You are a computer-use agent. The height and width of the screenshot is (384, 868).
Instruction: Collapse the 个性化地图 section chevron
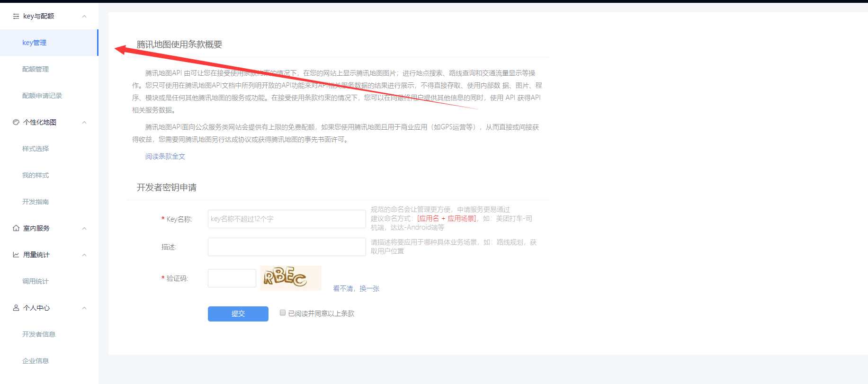[x=84, y=122]
